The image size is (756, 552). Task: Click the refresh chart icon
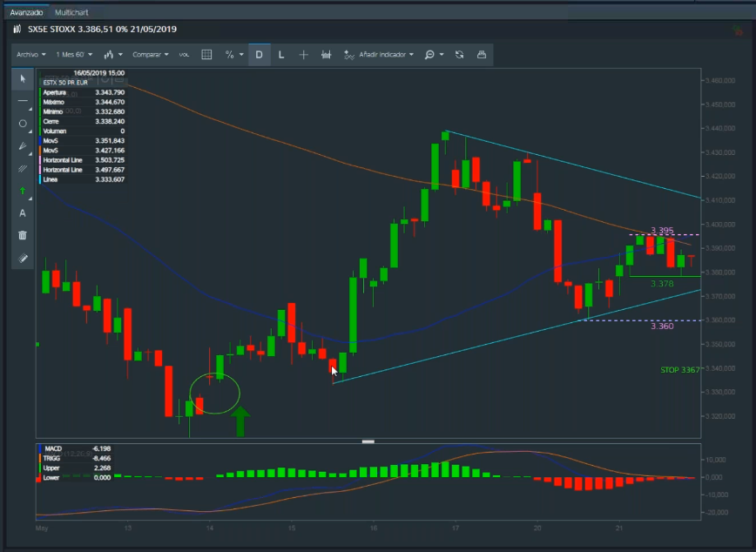460,55
